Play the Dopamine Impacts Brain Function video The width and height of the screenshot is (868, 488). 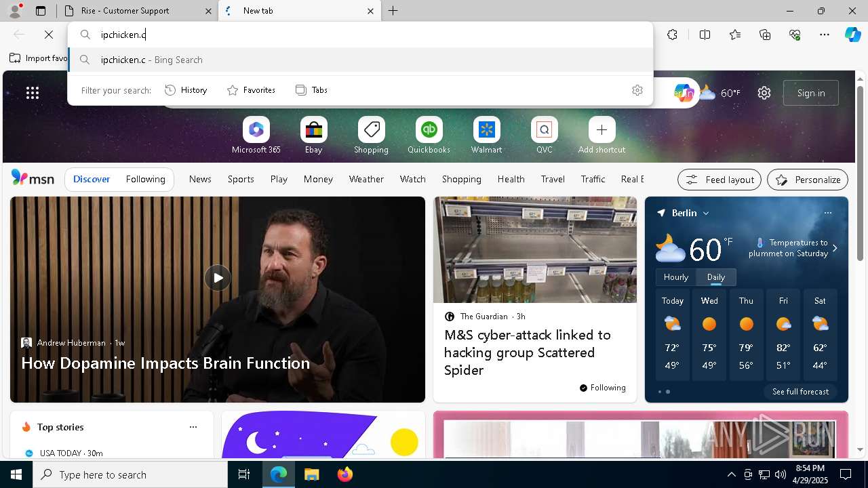click(218, 278)
